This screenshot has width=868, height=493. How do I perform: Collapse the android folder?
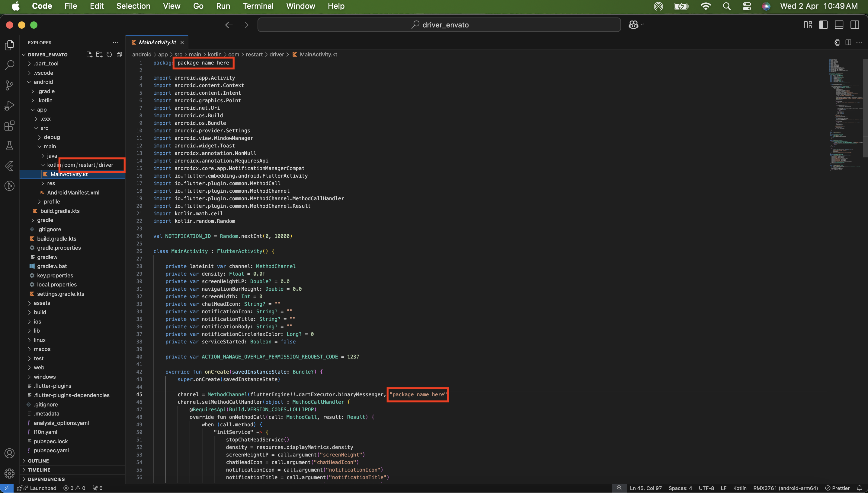[43, 82]
